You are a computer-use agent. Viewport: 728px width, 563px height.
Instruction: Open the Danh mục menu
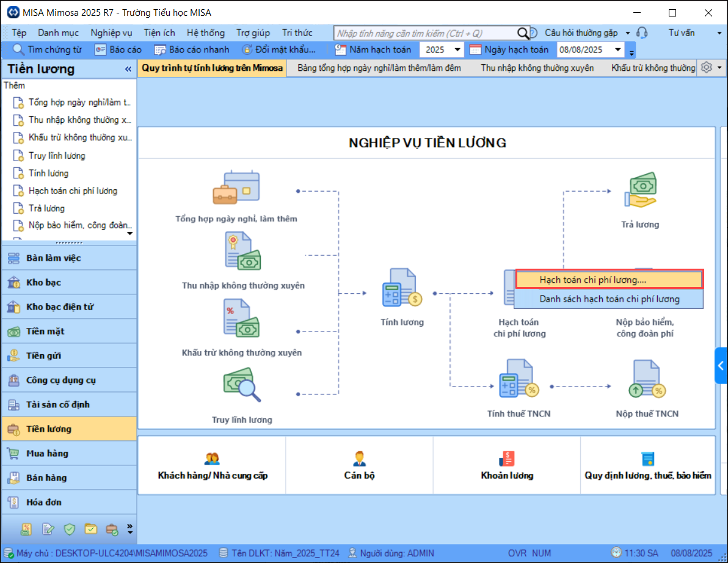(x=58, y=33)
